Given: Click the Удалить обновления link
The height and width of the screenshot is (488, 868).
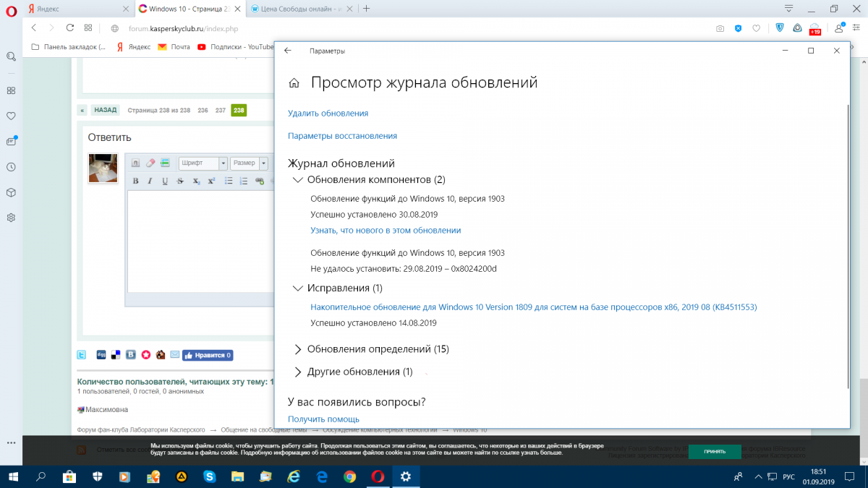Looking at the screenshot, I should coord(328,114).
